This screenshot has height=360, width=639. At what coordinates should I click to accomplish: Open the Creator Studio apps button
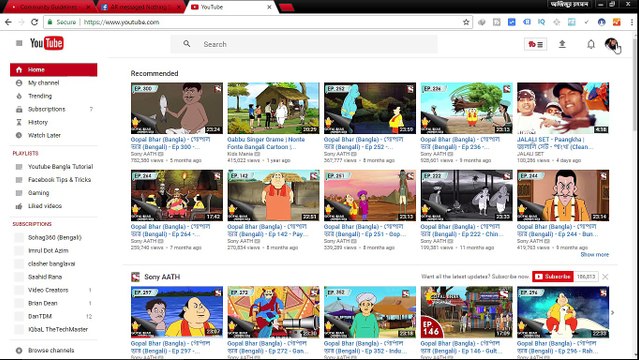point(535,44)
